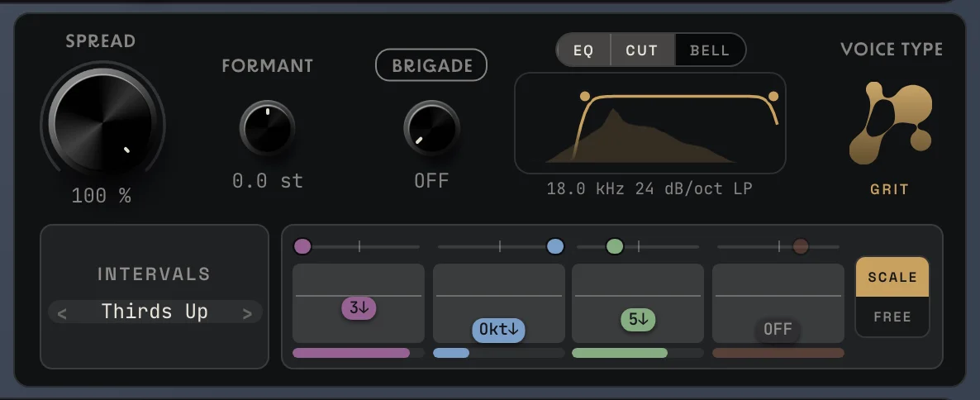
Task: Click the green pan slider handle
Action: click(x=615, y=246)
